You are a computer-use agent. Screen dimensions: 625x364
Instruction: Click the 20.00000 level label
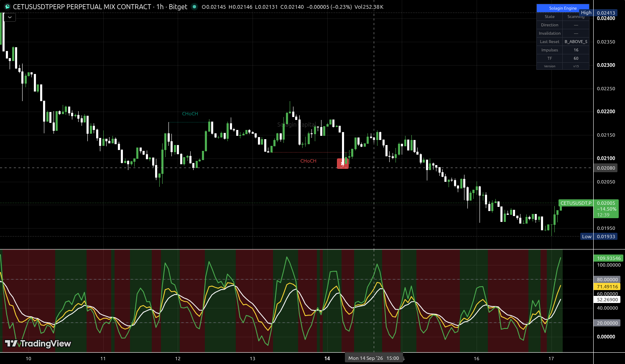[607, 323]
